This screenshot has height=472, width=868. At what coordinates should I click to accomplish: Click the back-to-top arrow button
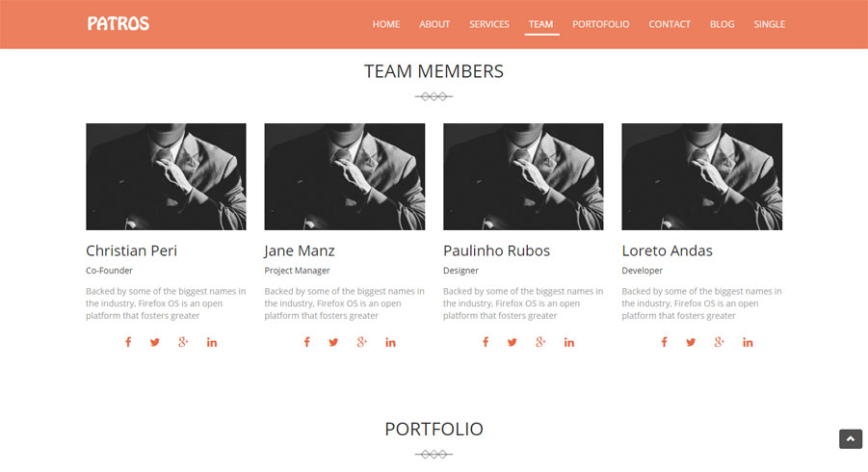(851, 439)
